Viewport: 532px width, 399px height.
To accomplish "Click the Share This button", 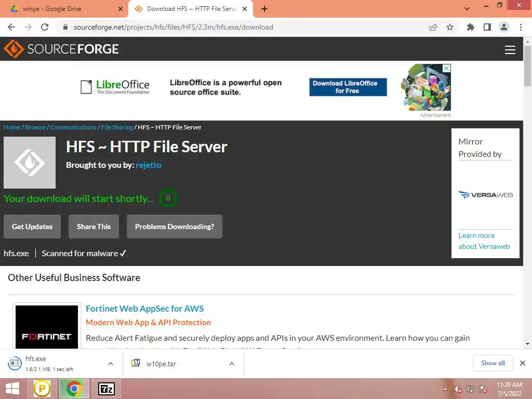I will tap(94, 227).
